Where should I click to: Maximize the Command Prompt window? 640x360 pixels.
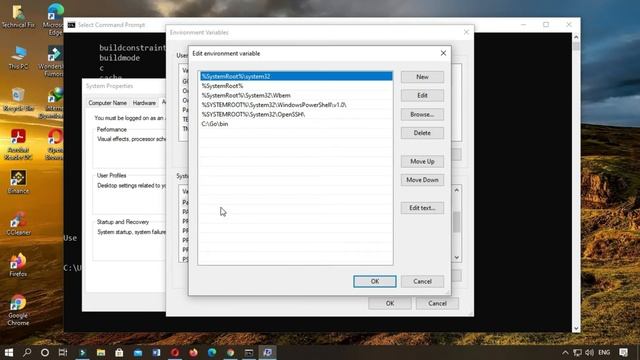click(546, 25)
